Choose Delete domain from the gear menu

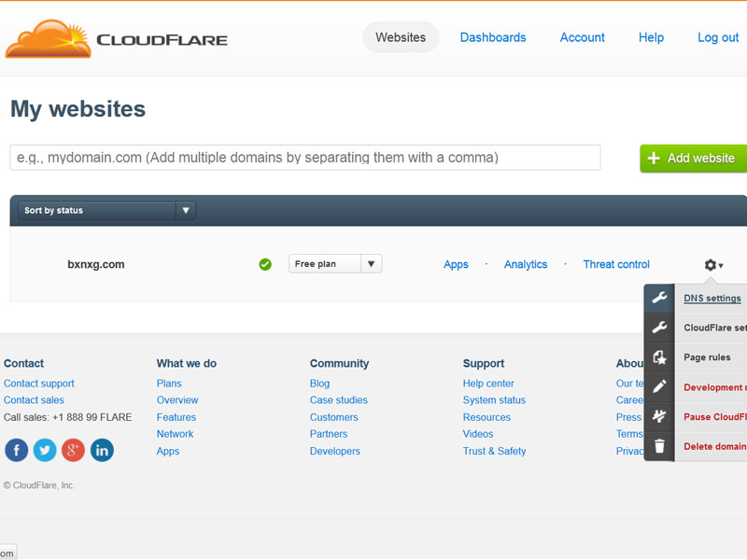point(715,446)
